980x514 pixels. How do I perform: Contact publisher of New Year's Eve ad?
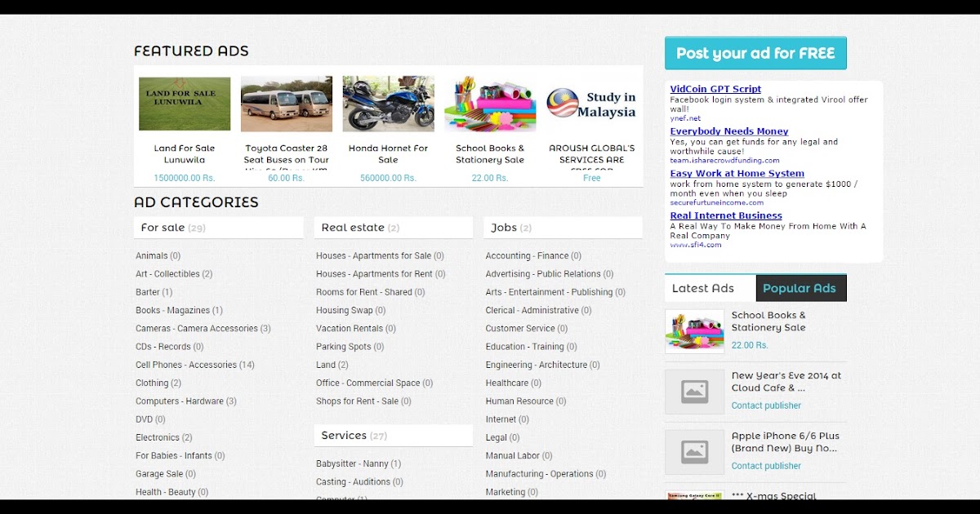[x=766, y=405]
